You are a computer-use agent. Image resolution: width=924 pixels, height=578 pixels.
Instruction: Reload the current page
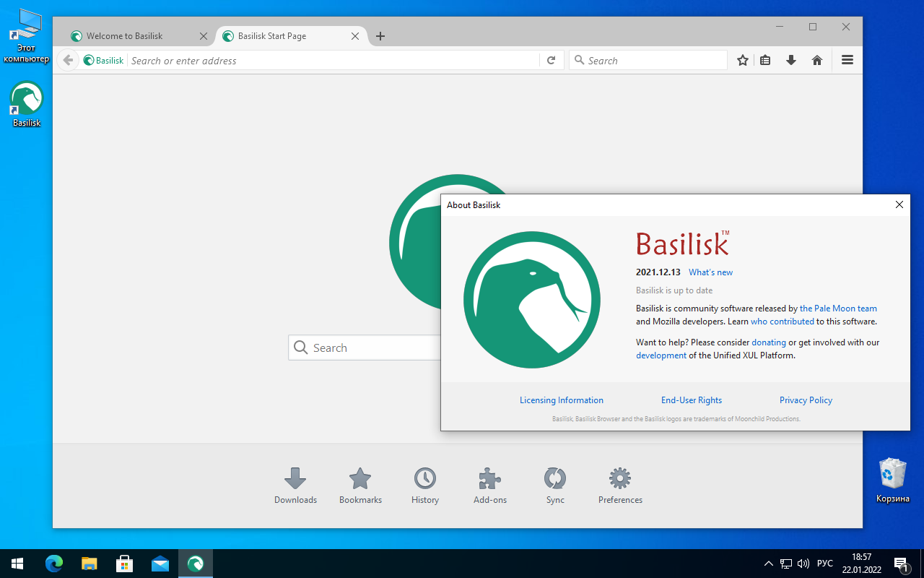click(551, 61)
